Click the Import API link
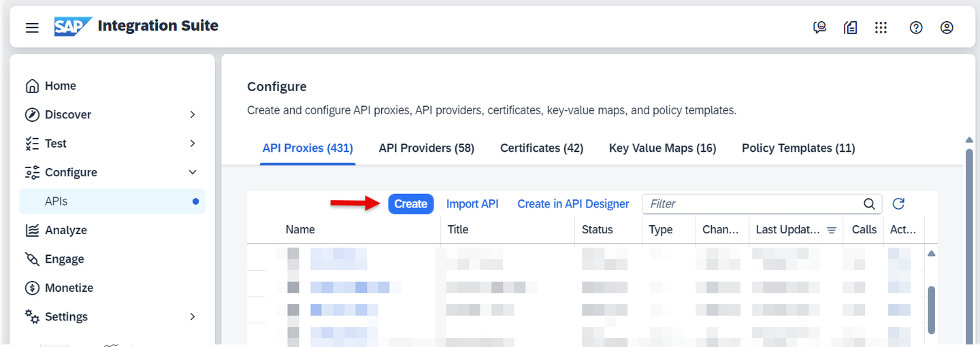 coord(472,203)
